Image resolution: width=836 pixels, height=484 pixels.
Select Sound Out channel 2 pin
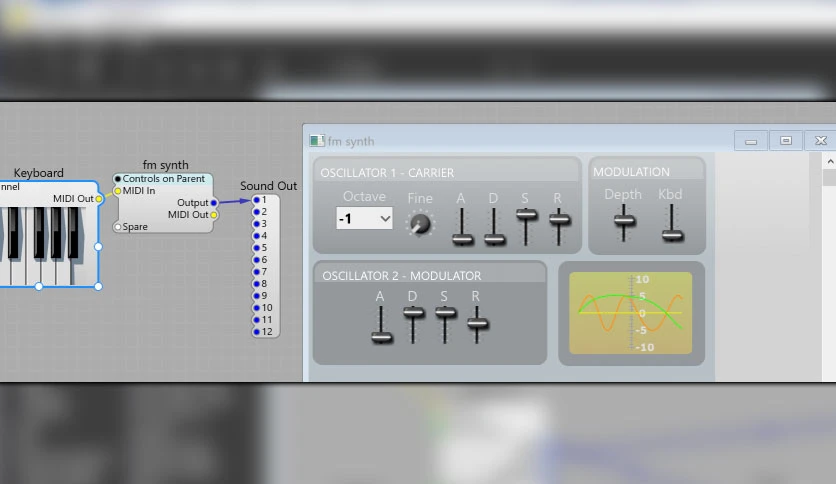coord(256,212)
